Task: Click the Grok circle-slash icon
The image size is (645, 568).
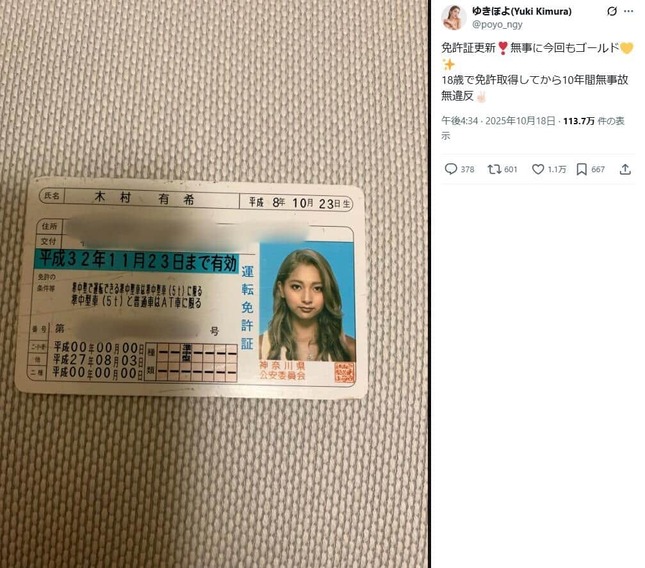Action: click(612, 12)
